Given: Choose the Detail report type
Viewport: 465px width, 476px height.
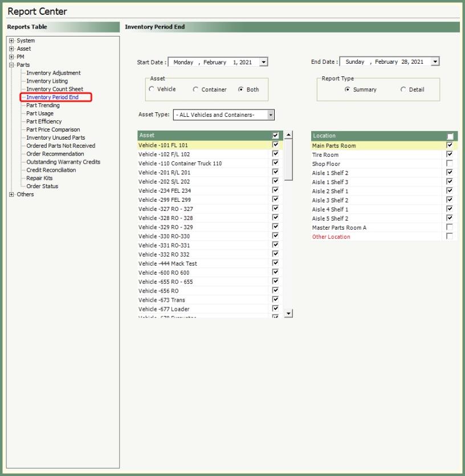Looking at the screenshot, I should pos(403,89).
